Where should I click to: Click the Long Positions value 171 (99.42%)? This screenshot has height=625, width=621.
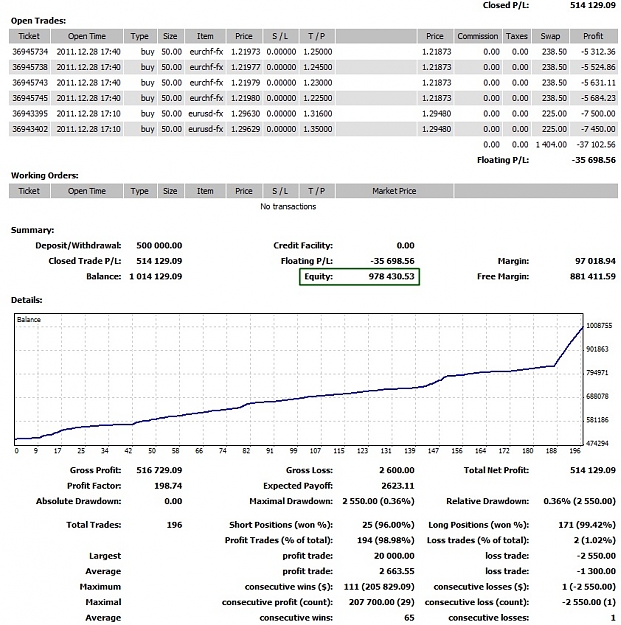(x=587, y=525)
